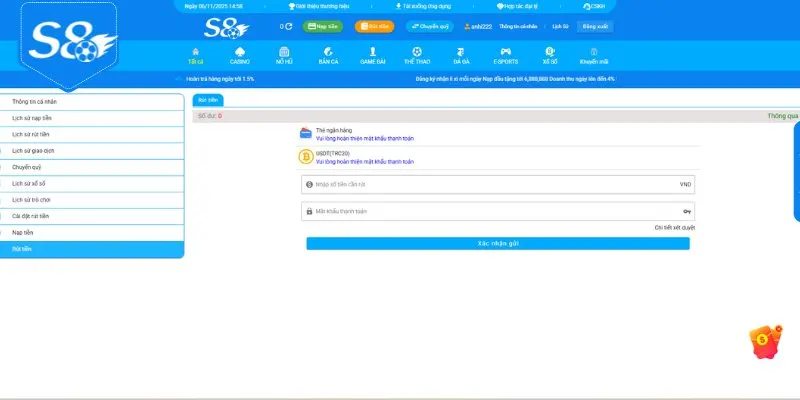Open the Chi tiết xét duyệt link
Image resolution: width=800 pixels, height=400 pixels.
(674, 228)
